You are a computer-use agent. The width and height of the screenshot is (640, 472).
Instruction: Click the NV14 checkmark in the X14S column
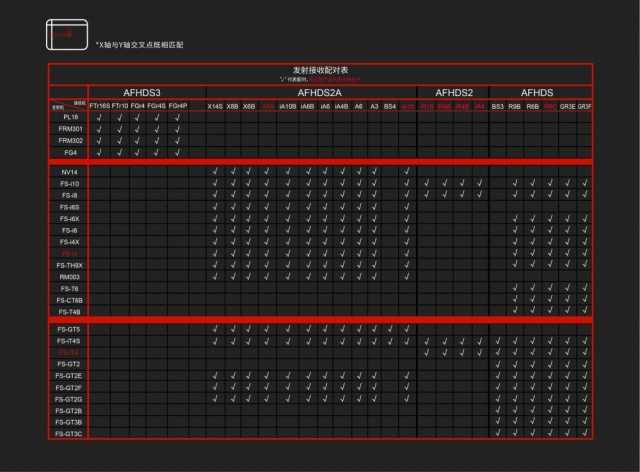coord(215,172)
